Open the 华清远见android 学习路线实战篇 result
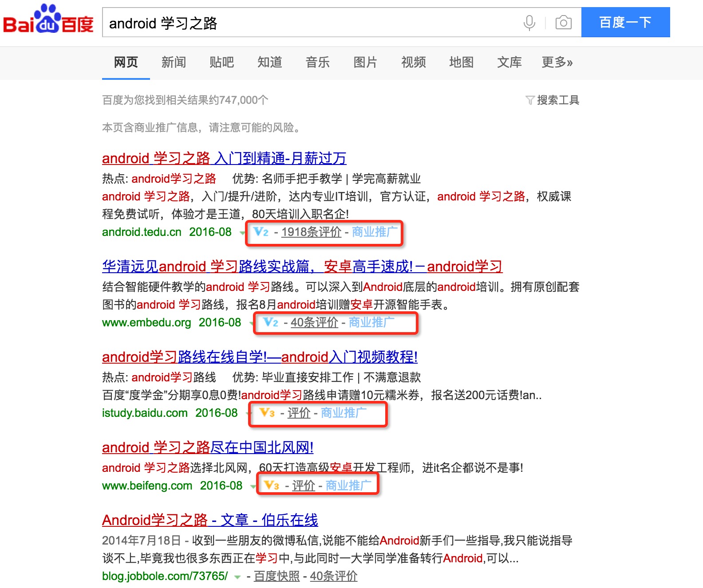Image resolution: width=703 pixels, height=588 pixels. 302,267
